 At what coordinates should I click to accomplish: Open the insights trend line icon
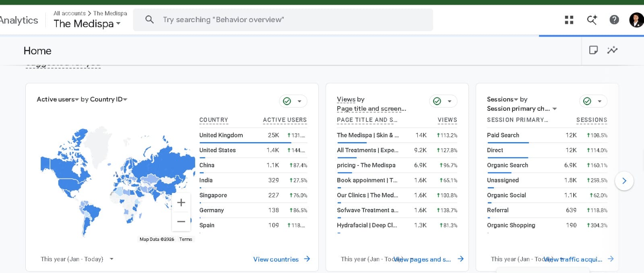[x=613, y=50]
